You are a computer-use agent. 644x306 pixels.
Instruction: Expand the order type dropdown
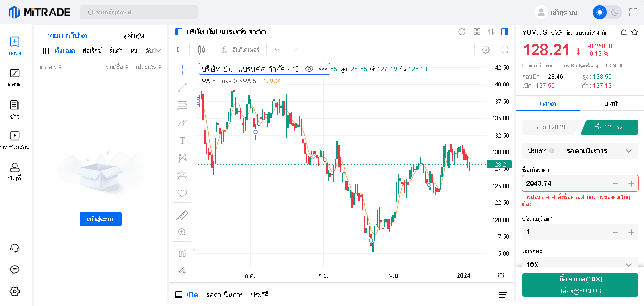pyautogui.click(x=580, y=151)
